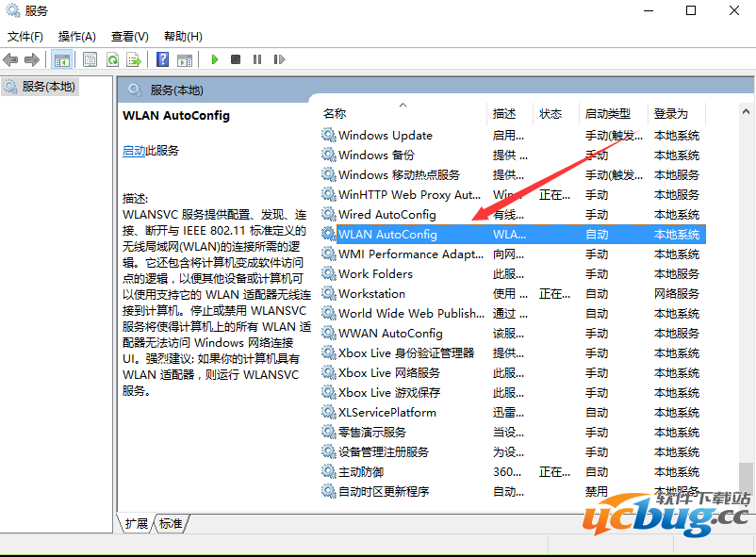Select the Workstation service name
The height and width of the screenshot is (557, 756).
pos(371,293)
